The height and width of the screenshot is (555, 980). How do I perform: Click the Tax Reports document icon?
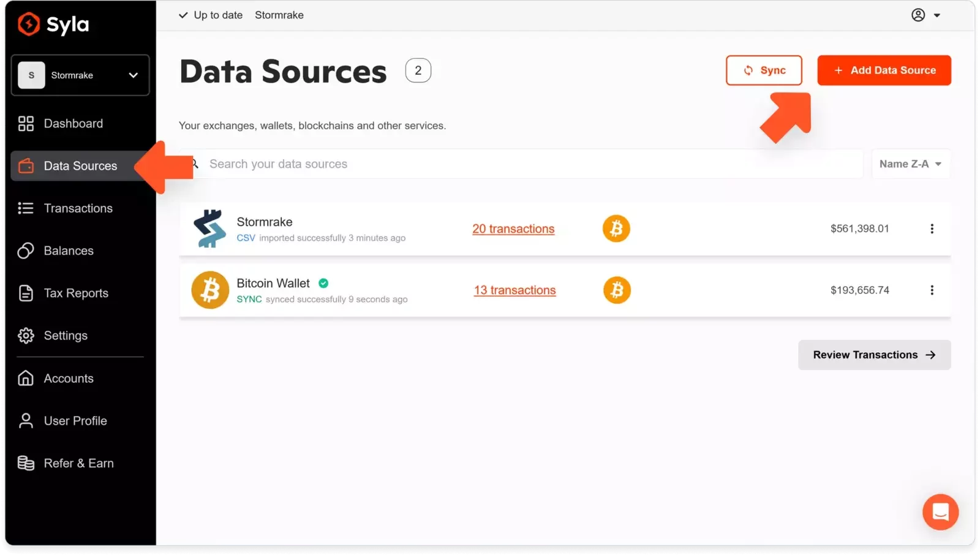(26, 293)
